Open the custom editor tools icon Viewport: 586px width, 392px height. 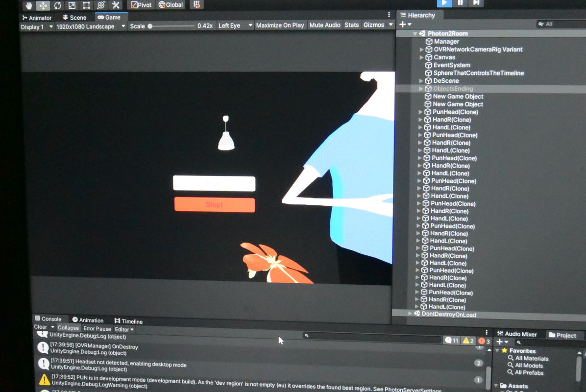[116, 5]
